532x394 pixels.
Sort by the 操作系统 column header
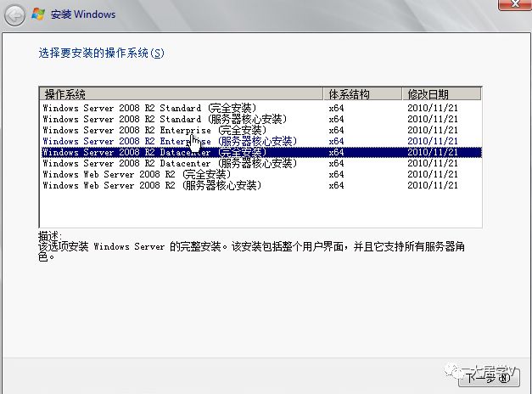tap(182, 93)
